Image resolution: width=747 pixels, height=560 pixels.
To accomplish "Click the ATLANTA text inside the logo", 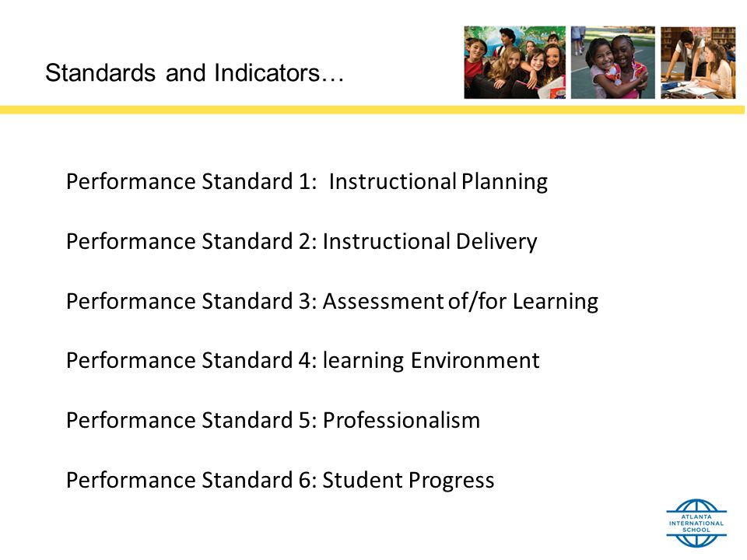I will [696, 516].
